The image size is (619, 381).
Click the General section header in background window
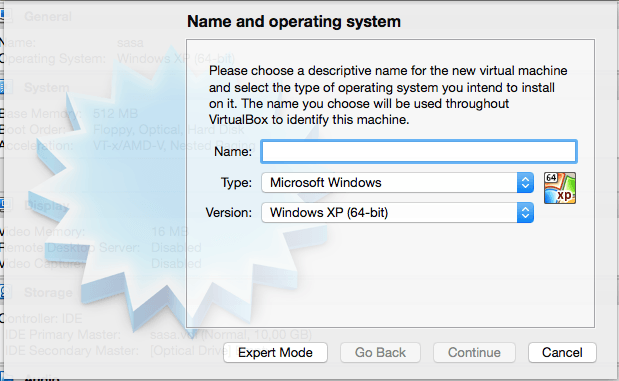point(48,17)
